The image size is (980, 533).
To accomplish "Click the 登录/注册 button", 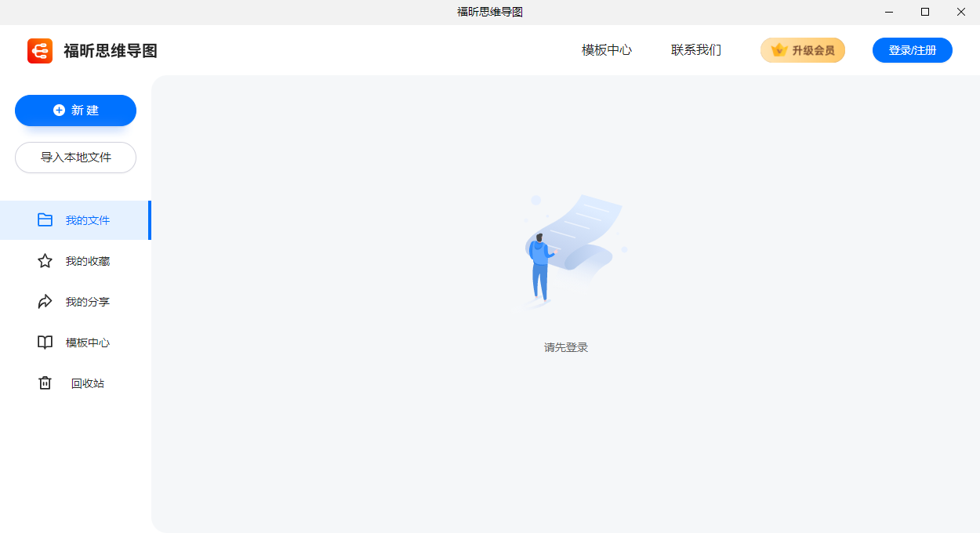I will pos(912,49).
